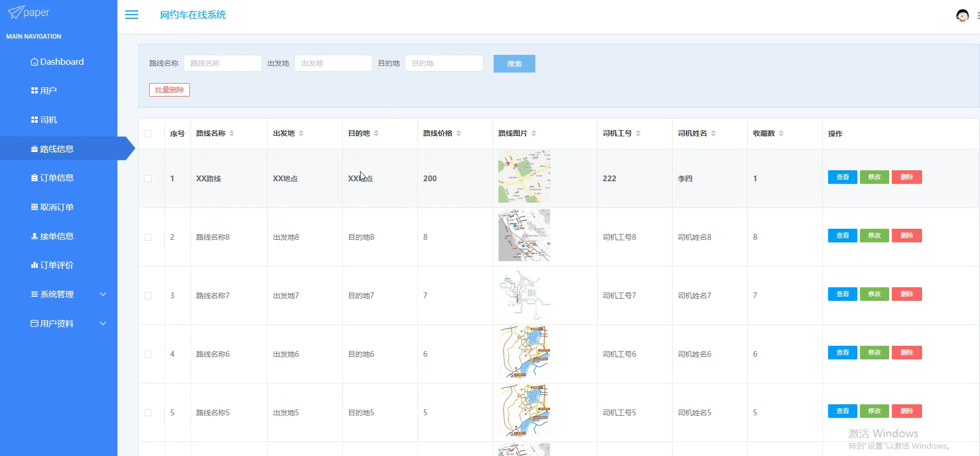Focus the 路线名称 search input field
980x456 pixels.
223,63
